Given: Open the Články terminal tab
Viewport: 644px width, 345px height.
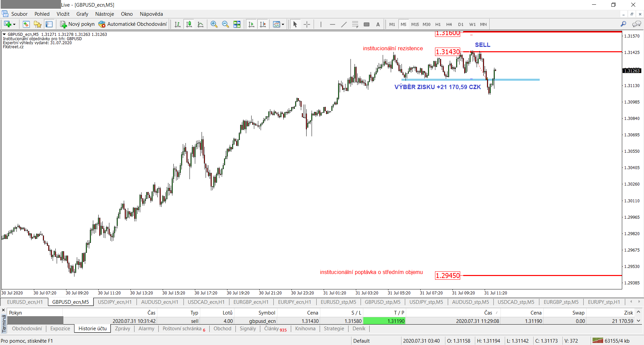Looking at the screenshot, I should point(275,329).
